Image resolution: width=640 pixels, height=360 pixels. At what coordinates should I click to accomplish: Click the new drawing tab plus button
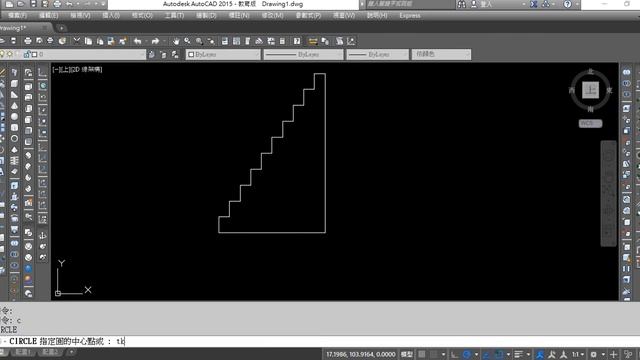tap(62, 28)
